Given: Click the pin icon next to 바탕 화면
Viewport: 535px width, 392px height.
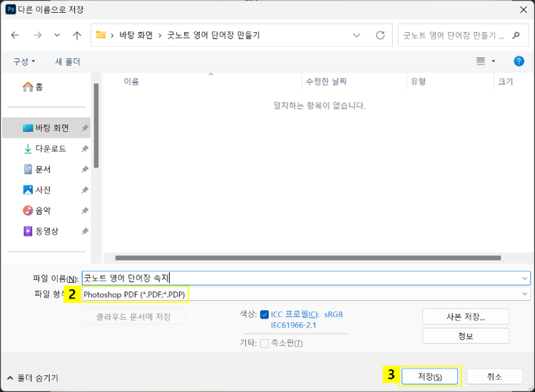Looking at the screenshot, I should point(85,128).
